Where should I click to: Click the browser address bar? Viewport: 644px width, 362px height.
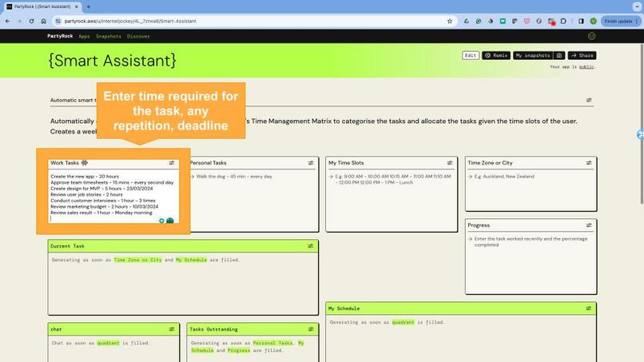pyautogui.click(x=255, y=21)
